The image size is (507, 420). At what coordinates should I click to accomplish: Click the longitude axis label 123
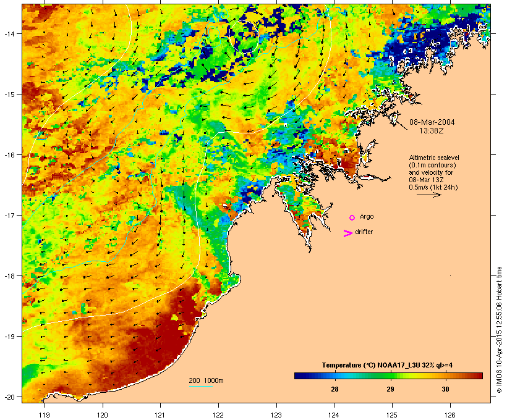coord(276,415)
